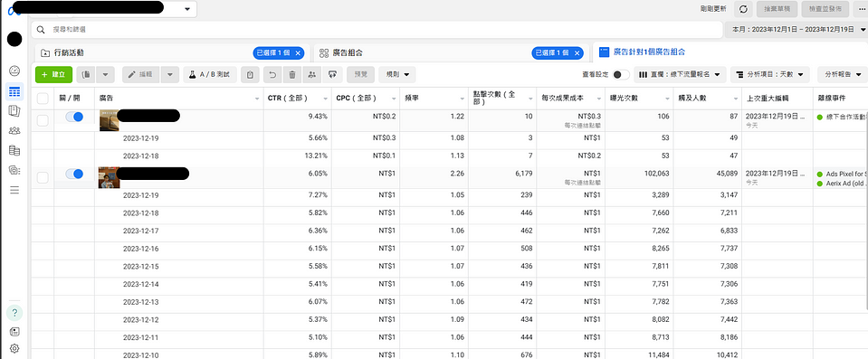
Task: Open the account selector dropdown at top
Action: pyautogui.click(x=187, y=9)
